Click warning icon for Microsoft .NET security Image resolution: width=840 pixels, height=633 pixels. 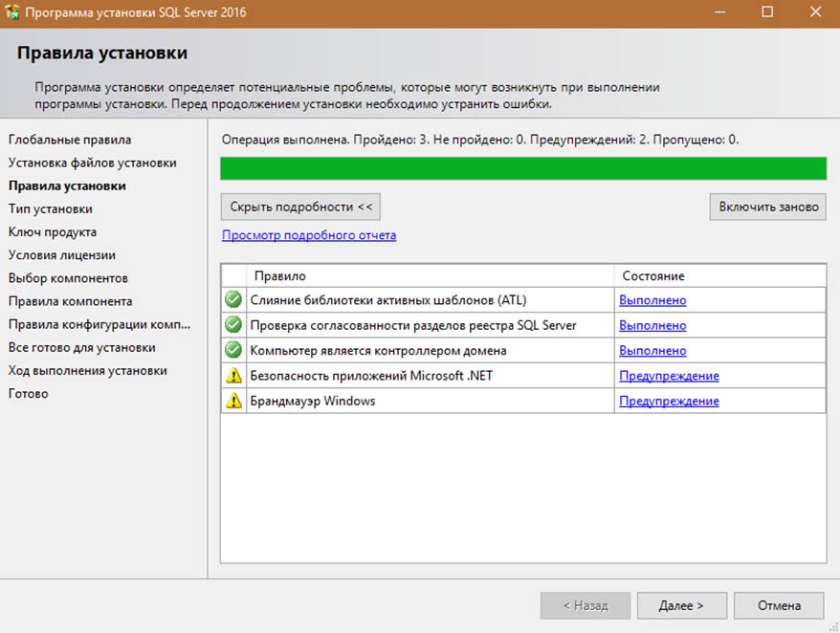pyautogui.click(x=233, y=376)
